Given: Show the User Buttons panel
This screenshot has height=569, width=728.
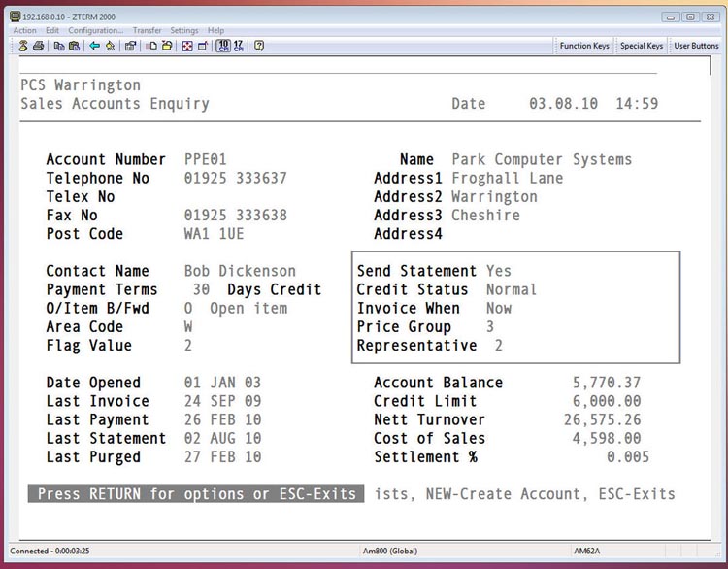Looking at the screenshot, I should (x=696, y=46).
